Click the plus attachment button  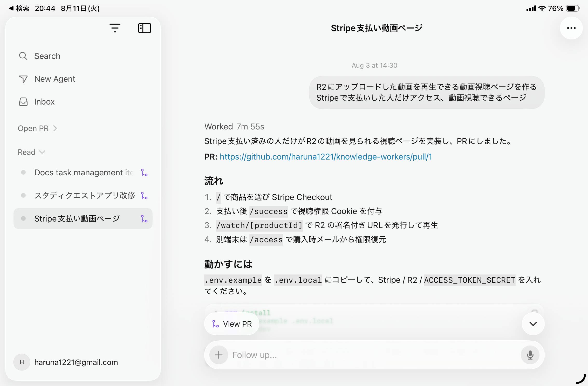[219, 355]
